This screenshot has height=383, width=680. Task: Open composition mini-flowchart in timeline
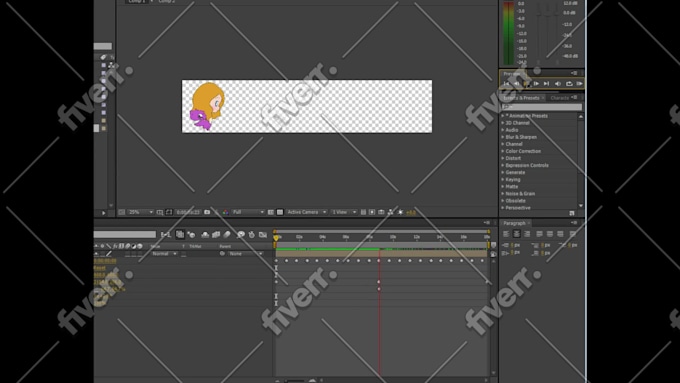tap(166, 235)
